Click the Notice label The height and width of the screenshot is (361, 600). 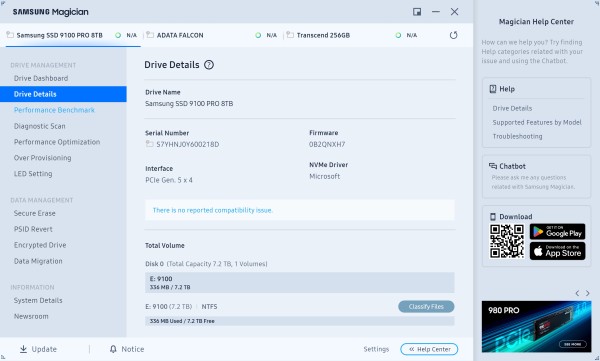click(x=133, y=349)
